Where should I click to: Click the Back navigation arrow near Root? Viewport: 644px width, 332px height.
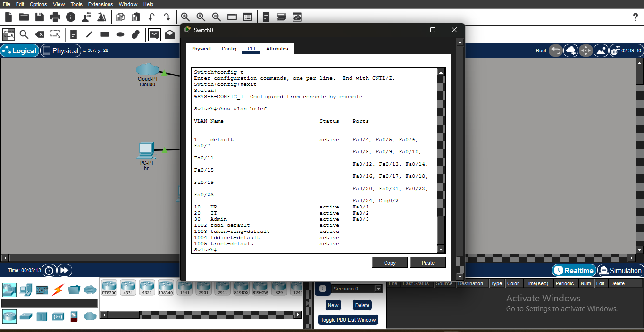[556, 50]
